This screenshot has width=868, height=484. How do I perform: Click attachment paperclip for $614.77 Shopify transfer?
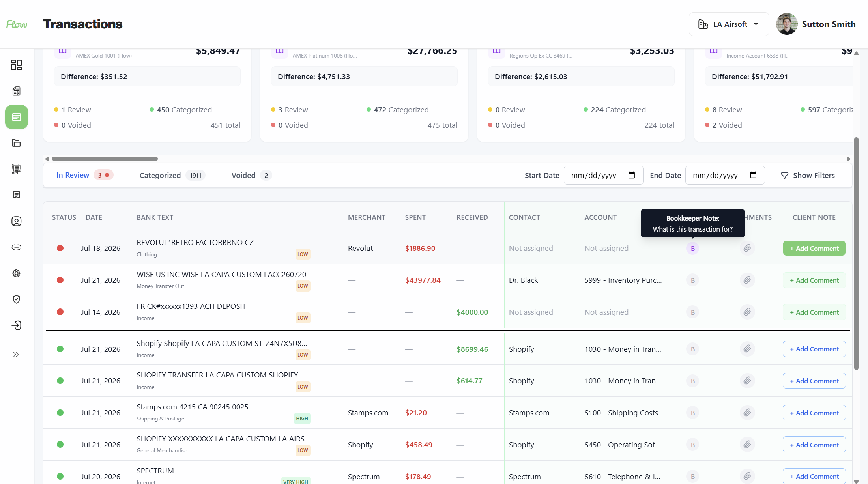pyautogui.click(x=747, y=381)
